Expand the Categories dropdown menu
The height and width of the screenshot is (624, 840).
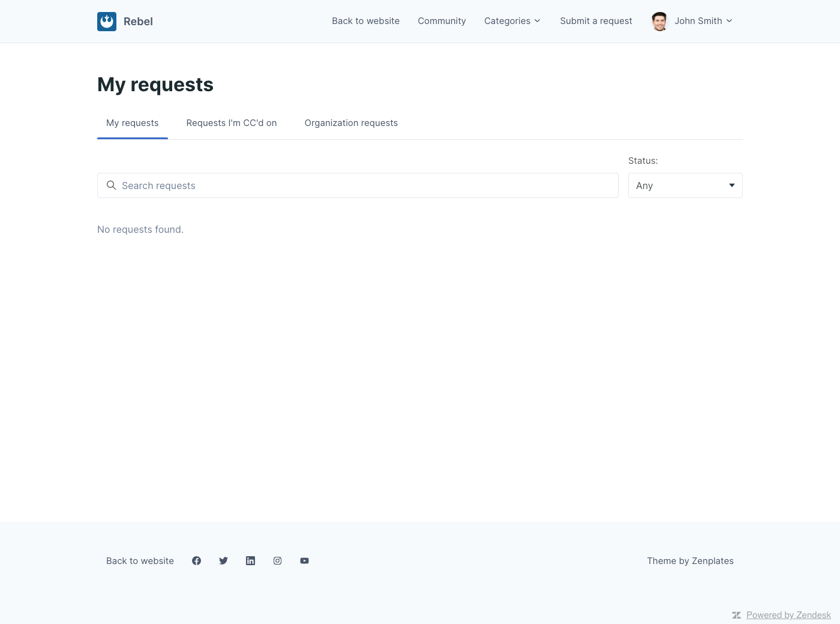512,21
